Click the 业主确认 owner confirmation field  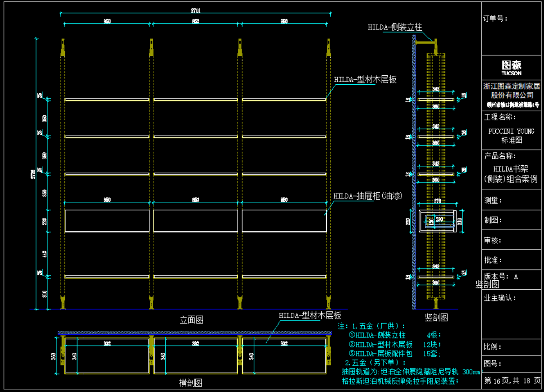[500, 298]
